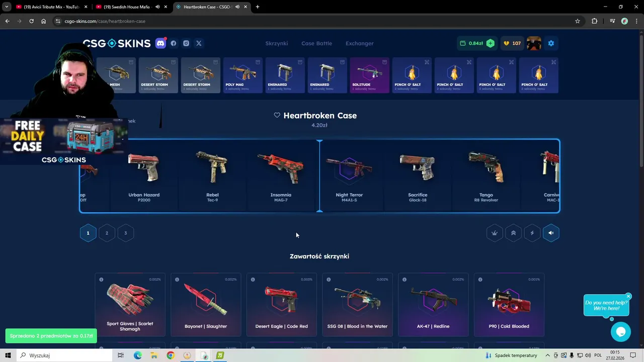Click the Poly Mag drop in live feed
The width and height of the screenshot is (644, 362).
(x=243, y=75)
